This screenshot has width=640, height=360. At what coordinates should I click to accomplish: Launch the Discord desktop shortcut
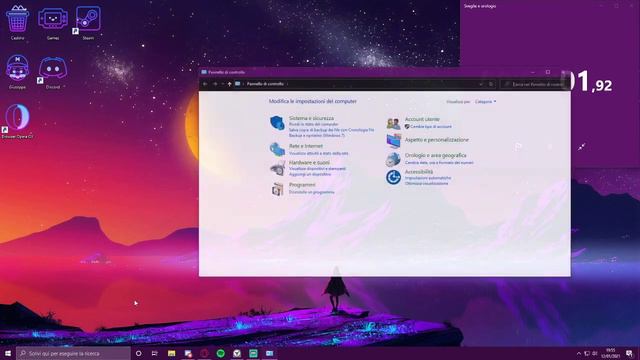click(x=53, y=71)
